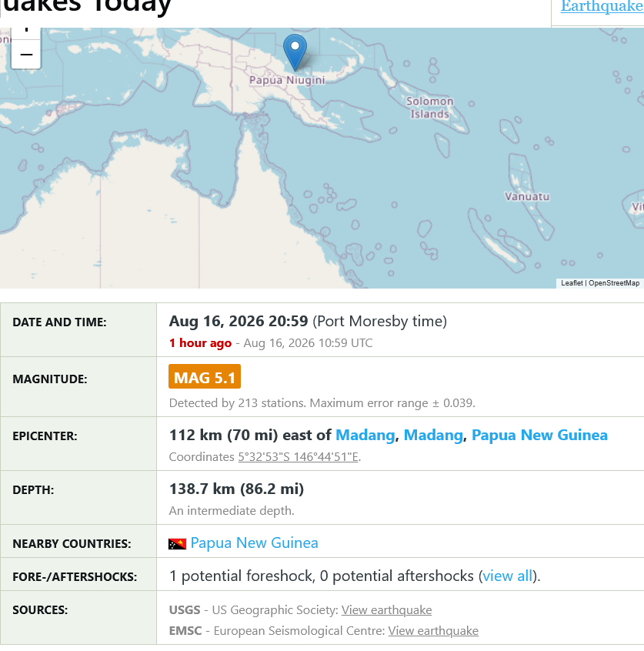Click '138.7 km (86.2 mi)' depth value

(236, 489)
